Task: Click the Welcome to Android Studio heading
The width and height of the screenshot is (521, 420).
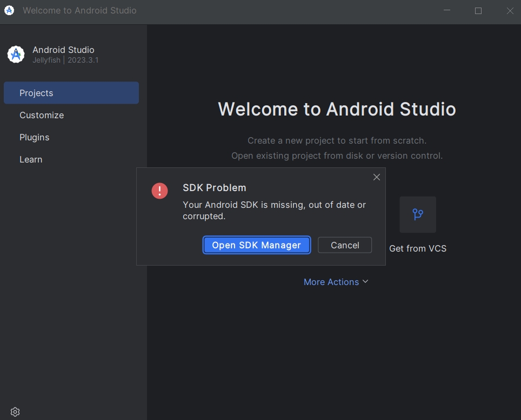Action: pyautogui.click(x=337, y=109)
